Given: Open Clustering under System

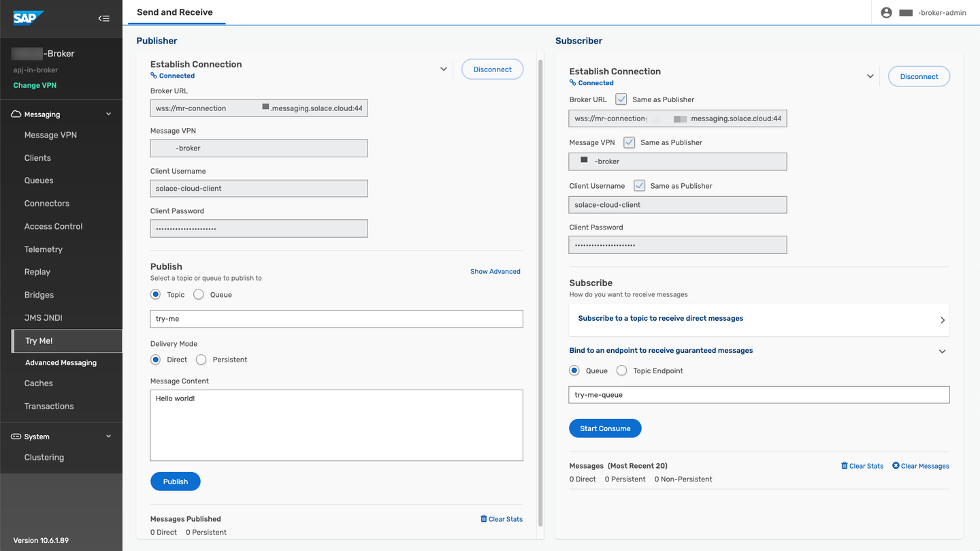Looking at the screenshot, I should click(44, 457).
